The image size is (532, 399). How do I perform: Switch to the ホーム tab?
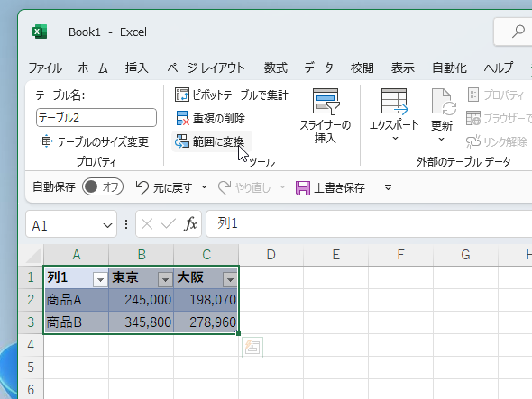(x=93, y=68)
